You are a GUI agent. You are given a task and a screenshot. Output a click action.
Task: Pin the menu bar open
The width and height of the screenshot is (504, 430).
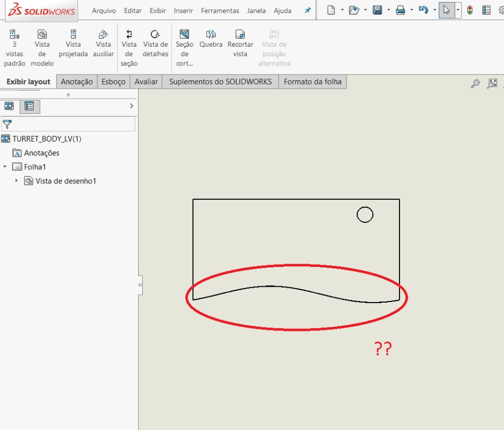pos(308,10)
